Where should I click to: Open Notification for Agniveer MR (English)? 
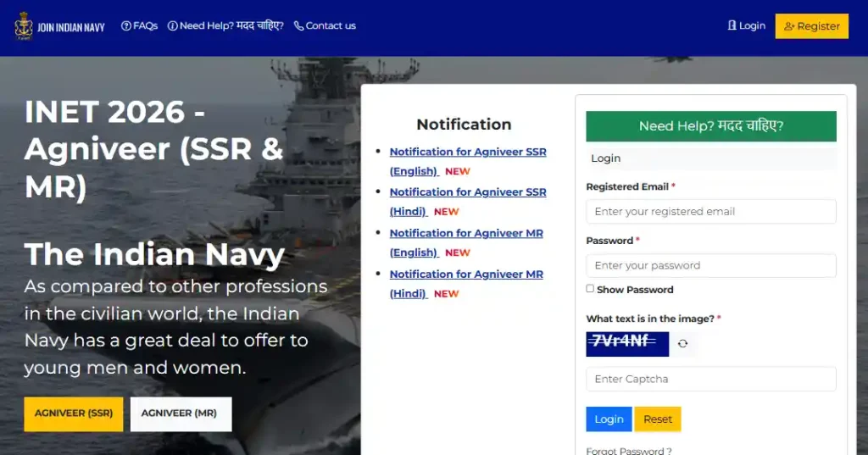coord(466,242)
